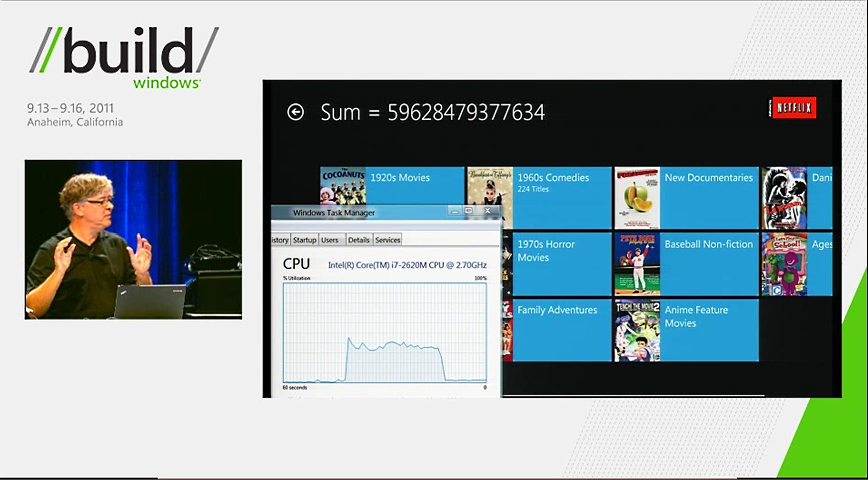Click the back arrow next to Sum
Screen dimensions: 868x480
pos(296,112)
